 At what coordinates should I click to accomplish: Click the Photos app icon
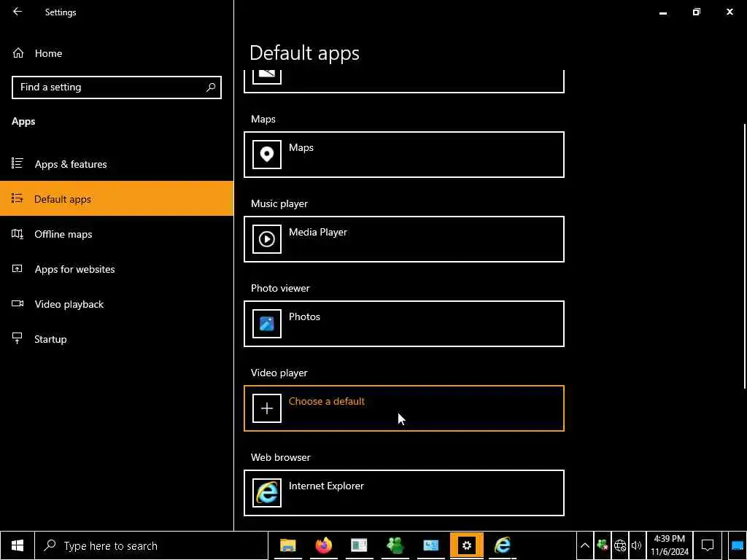267,324
